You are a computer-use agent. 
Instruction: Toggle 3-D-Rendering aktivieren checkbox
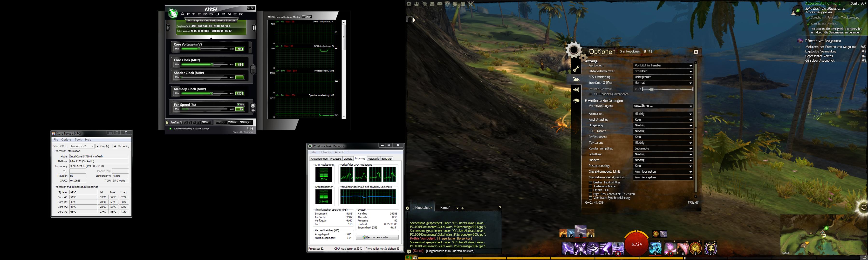click(x=590, y=94)
